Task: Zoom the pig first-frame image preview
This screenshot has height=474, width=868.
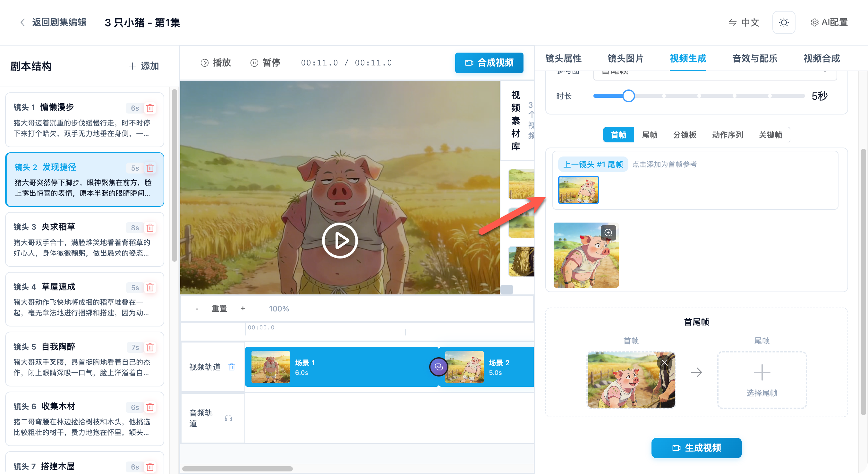Action: click(608, 233)
